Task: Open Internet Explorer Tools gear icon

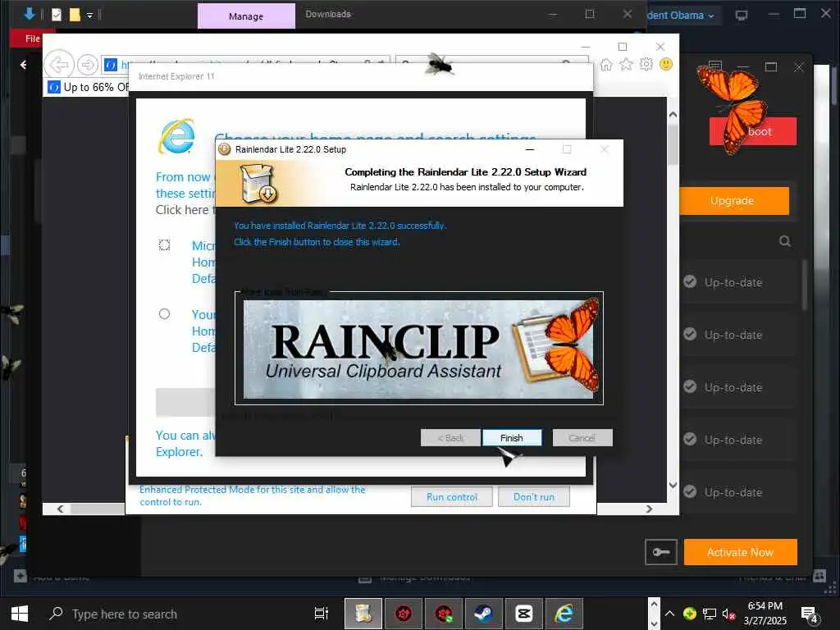Action: tap(646, 64)
